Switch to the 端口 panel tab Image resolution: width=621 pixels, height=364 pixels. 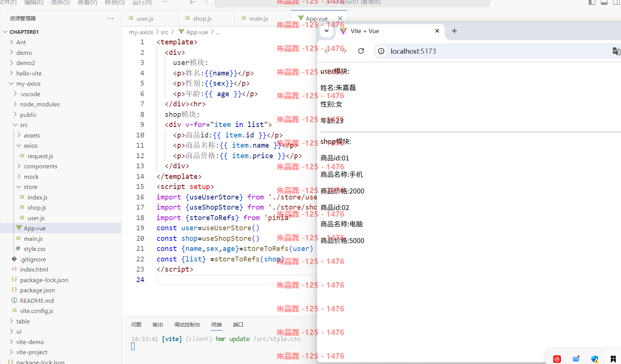(x=238, y=325)
